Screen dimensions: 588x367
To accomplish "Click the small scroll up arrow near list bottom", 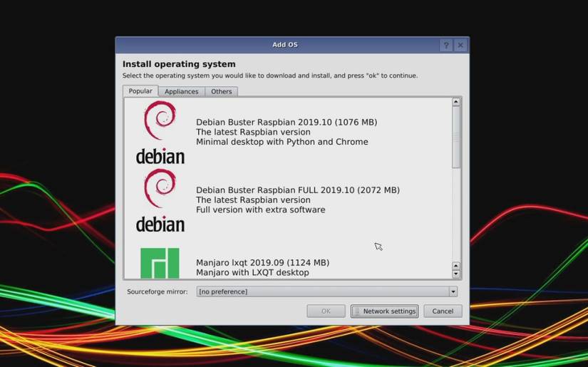I will 456,266.
